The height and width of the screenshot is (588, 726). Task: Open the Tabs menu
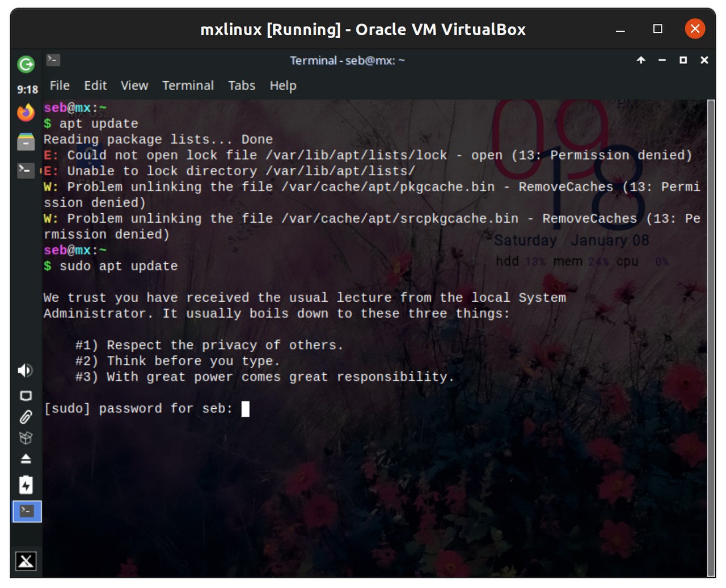(x=242, y=86)
